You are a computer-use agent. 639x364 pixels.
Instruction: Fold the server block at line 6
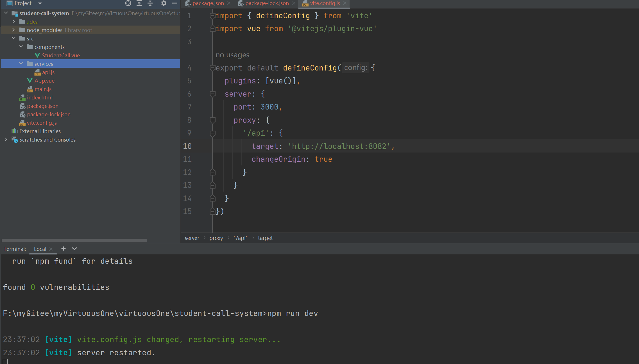213,94
